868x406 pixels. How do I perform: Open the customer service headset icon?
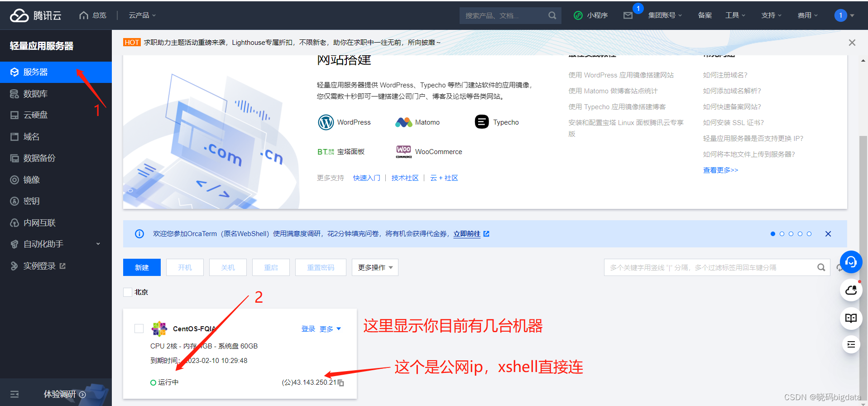pyautogui.click(x=851, y=262)
